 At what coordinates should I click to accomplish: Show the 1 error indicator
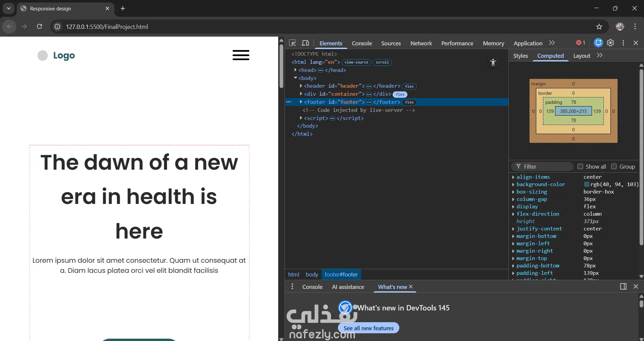pos(581,43)
